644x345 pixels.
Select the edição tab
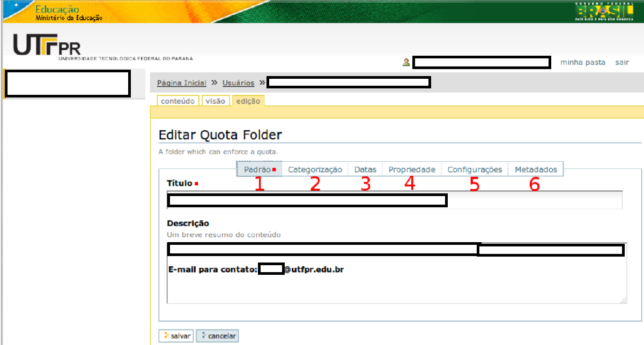coord(248,101)
